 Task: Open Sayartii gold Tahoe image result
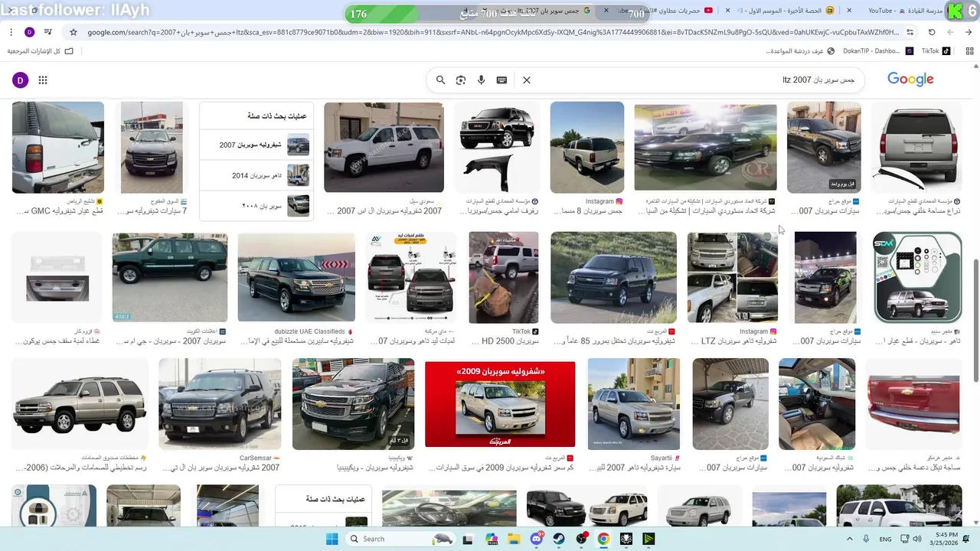point(633,404)
